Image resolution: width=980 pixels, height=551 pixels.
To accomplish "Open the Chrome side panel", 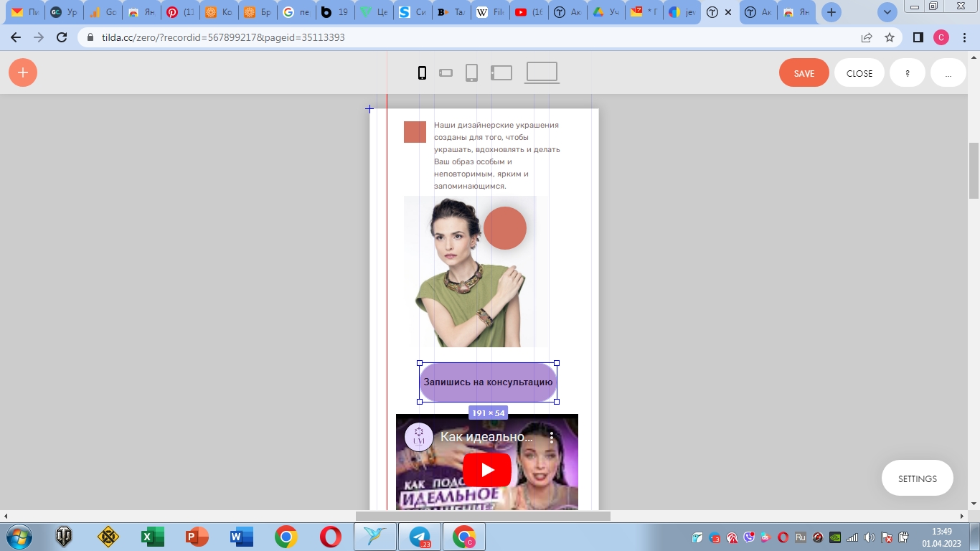I will pyautogui.click(x=918, y=37).
